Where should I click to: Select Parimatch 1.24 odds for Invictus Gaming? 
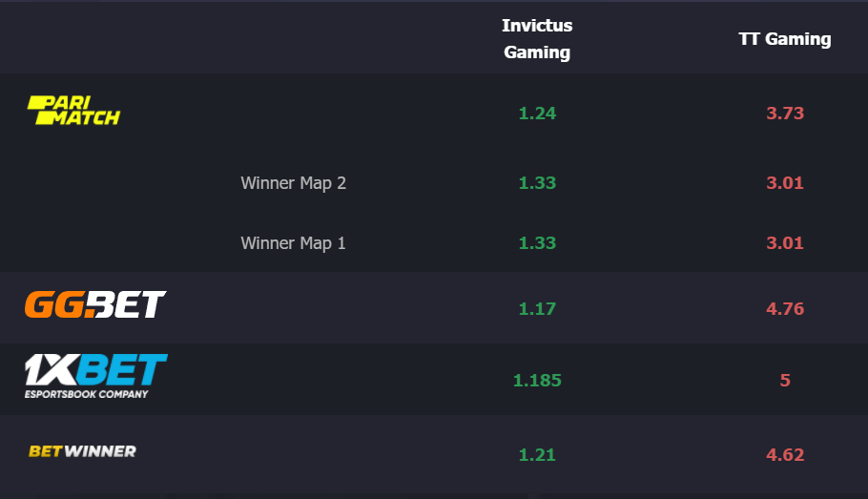tap(537, 113)
